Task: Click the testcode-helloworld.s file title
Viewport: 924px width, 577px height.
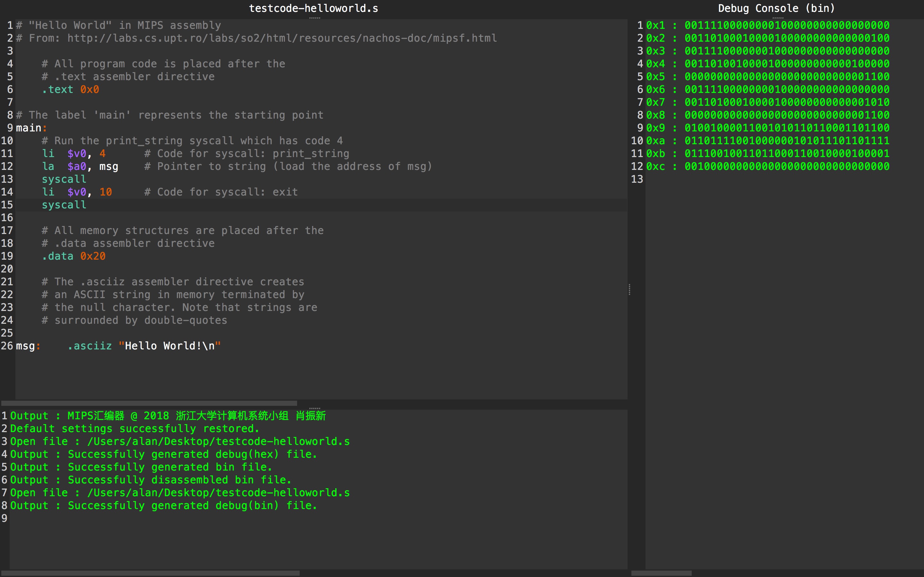Action: [x=313, y=8]
